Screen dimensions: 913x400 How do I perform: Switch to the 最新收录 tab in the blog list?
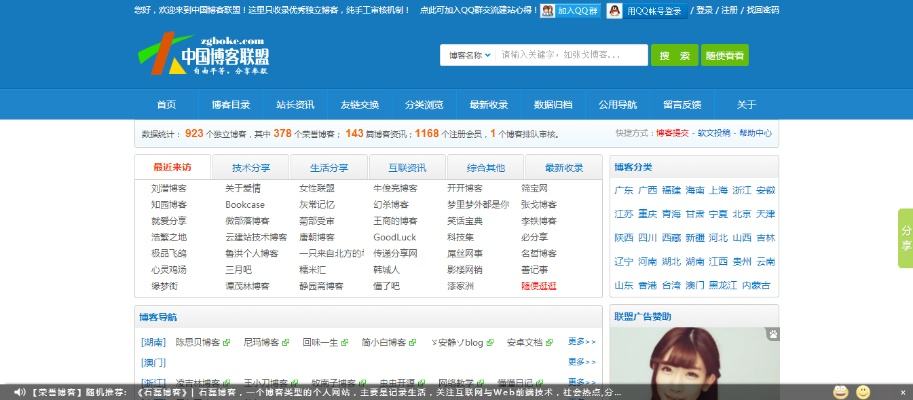coord(564,168)
